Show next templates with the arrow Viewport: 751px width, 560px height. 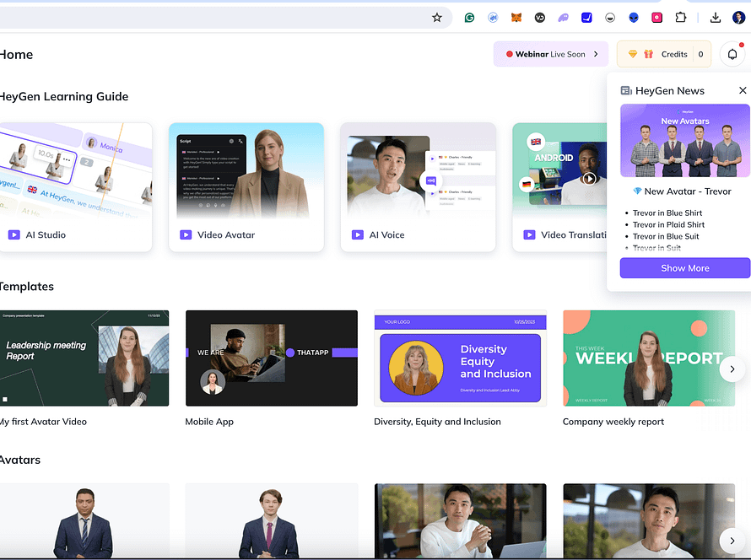732,369
